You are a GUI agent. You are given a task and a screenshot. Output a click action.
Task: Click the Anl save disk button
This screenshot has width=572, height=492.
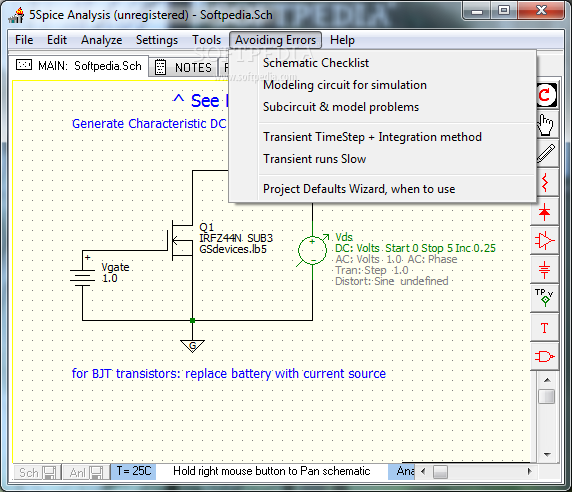pos(86,473)
